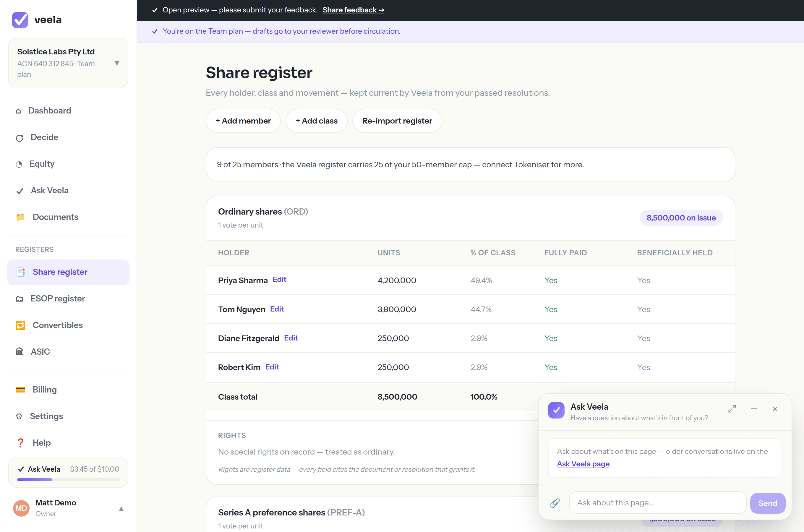Go to the Decide section
The width and height of the screenshot is (804, 532).
(68, 137)
